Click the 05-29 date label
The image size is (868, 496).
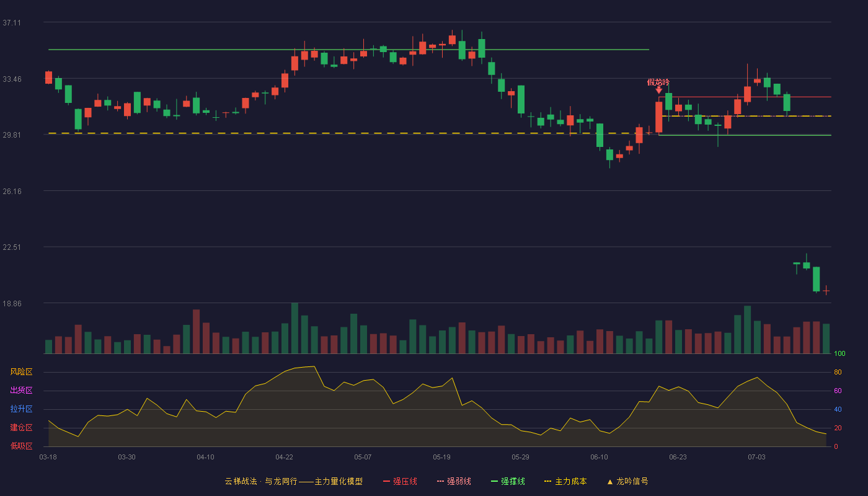(520, 457)
